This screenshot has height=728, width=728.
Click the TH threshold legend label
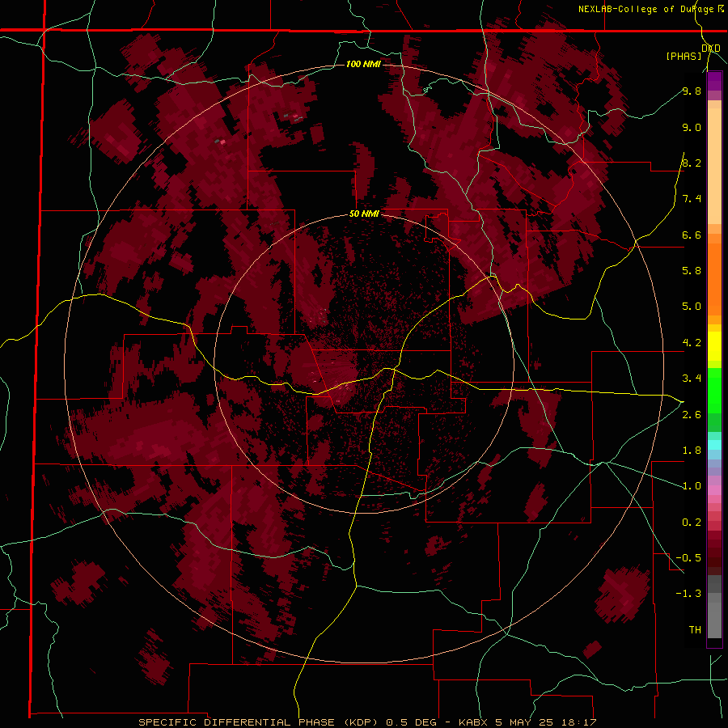tap(695, 629)
